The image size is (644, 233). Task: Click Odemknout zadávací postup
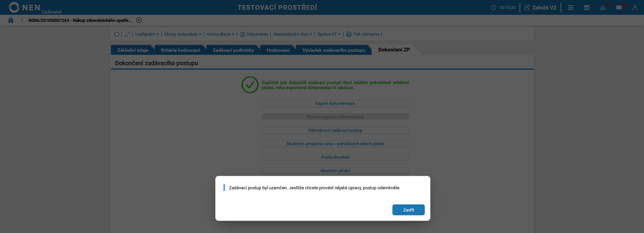(335, 130)
